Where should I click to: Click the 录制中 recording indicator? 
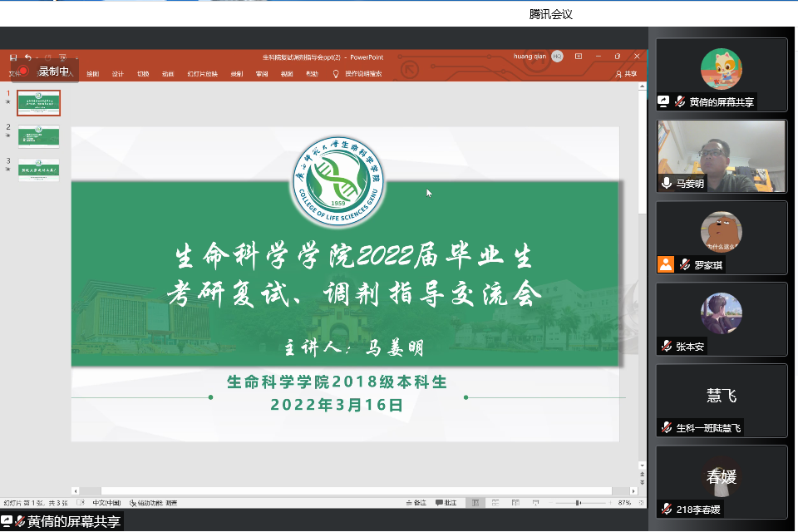point(45,71)
